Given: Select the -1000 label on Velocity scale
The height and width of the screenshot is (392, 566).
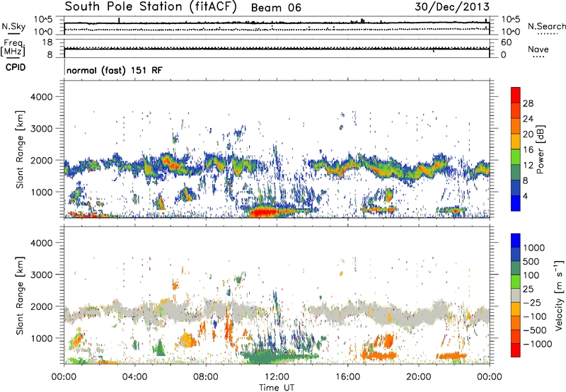Looking at the screenshot, I should tap(537, 344).
